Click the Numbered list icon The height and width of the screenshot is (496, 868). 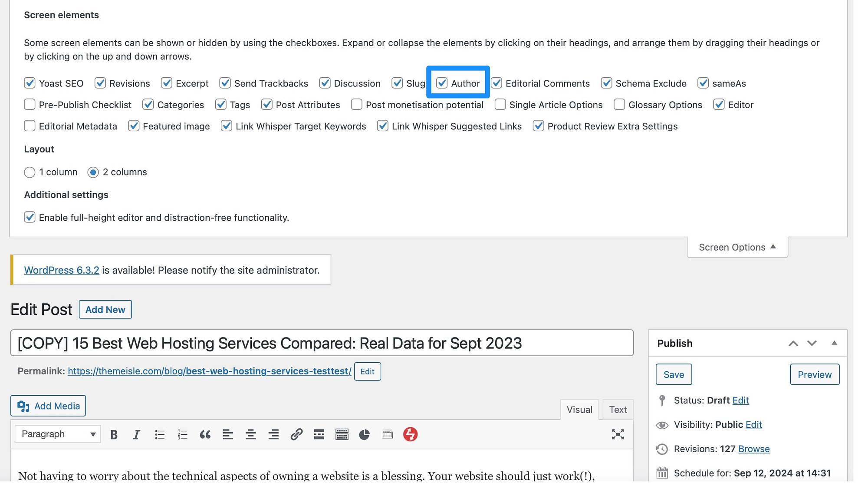(182, 434)
